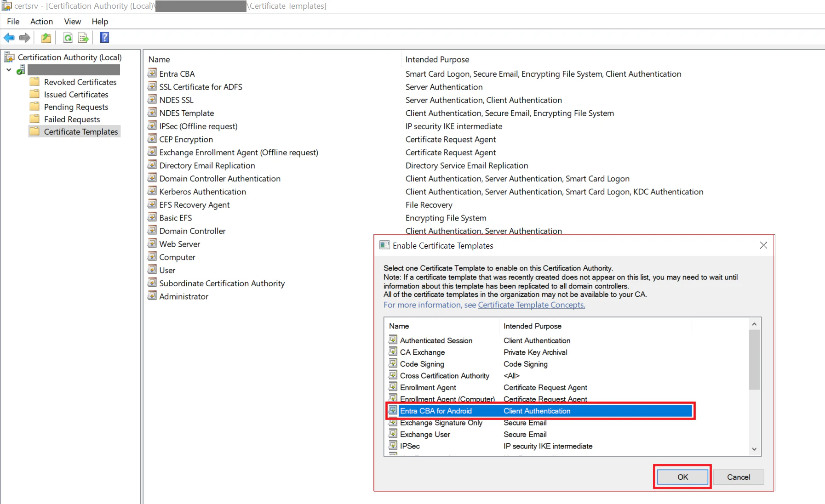This screenshot has height=504, width=825.
Task: Click the Revoked Certificates folder icon
Action: pos(34,82)
